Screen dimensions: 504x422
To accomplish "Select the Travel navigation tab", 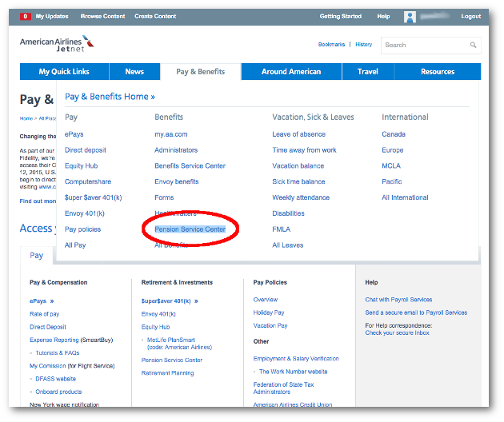I will [368, 72].
